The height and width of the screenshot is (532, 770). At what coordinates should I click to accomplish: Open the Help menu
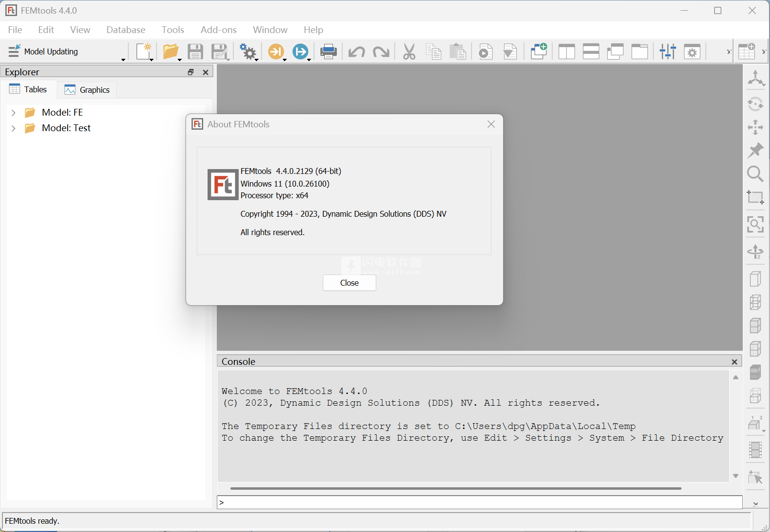point(314,30)
